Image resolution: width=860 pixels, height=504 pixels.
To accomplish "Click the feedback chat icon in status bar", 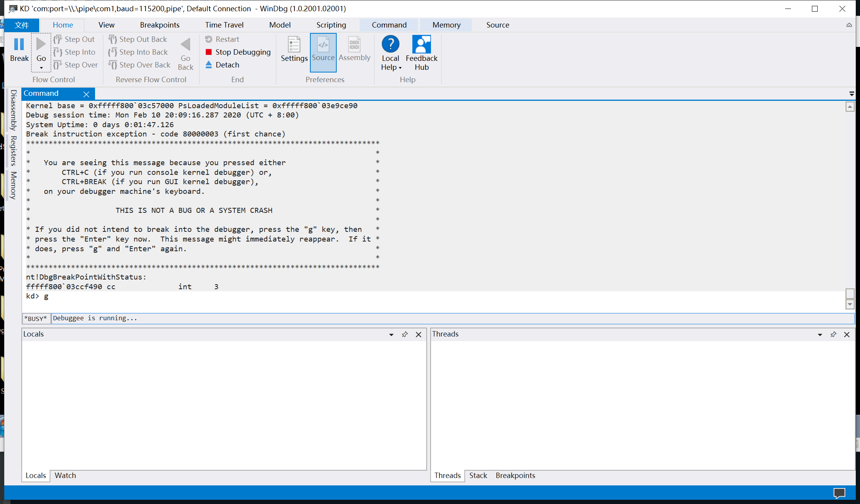I will coord(839,493).
